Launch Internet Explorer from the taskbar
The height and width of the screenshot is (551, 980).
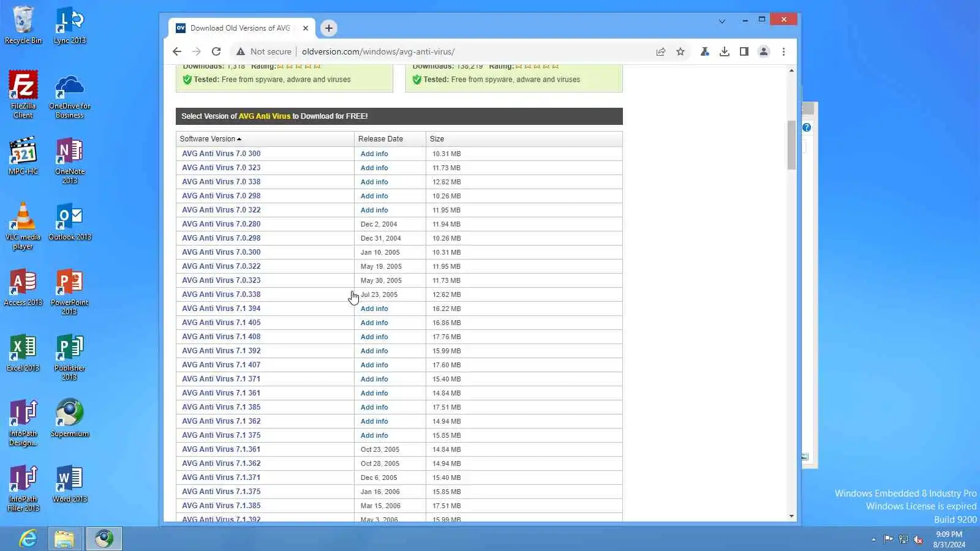click(x=28, y=539)
